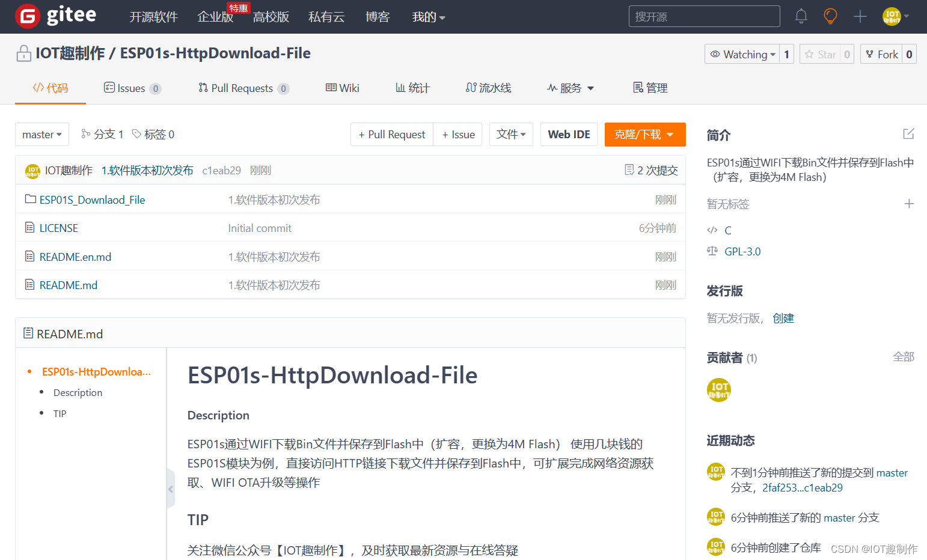
Task: Click the search 搜开源 input field
Action: [704, 16]
